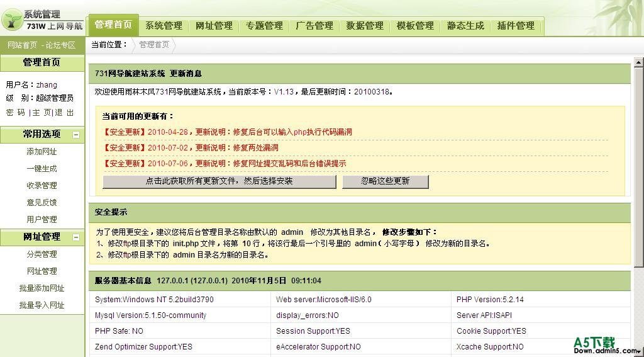This screenshot has height=357, width=644.
Task: Open 批量导入网址 in sidebar
Action: pos(42,305)
